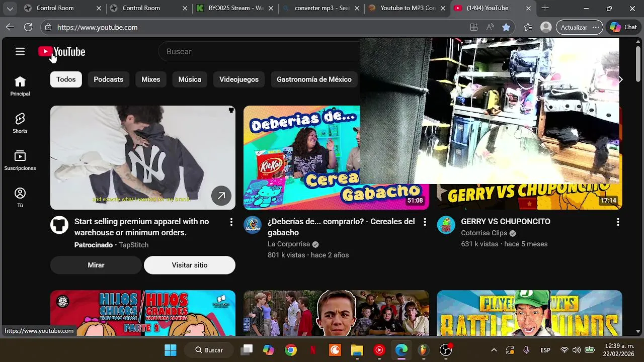
Task: Switch to converter mp3 search tab
Action: pyautogui.click(x=321, y=8)
